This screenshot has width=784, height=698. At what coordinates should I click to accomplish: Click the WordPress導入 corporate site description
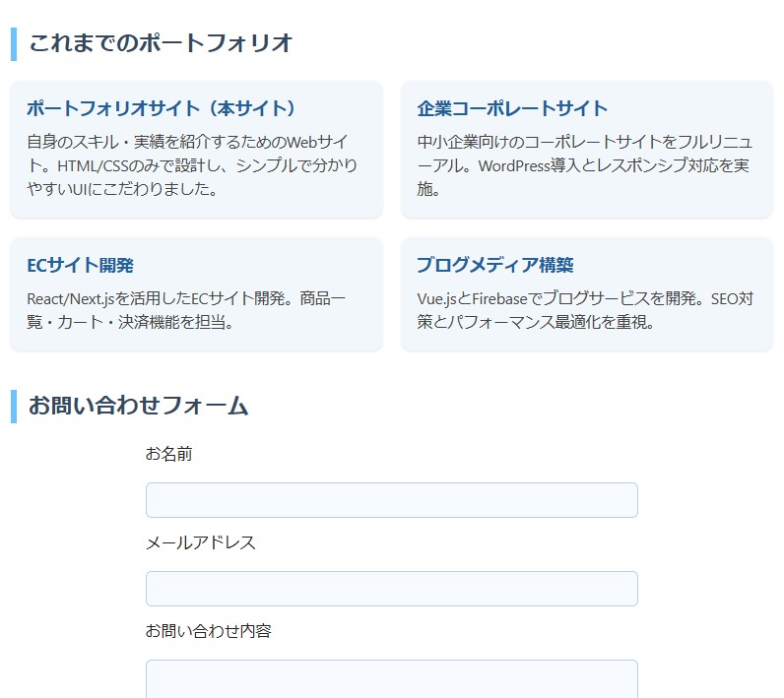coord(585,165)
